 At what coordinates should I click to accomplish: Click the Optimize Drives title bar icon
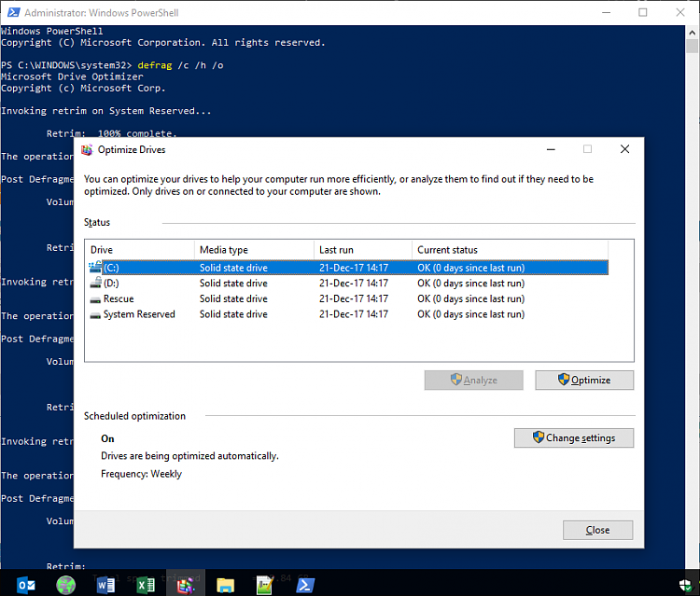(x=87, y=149)
